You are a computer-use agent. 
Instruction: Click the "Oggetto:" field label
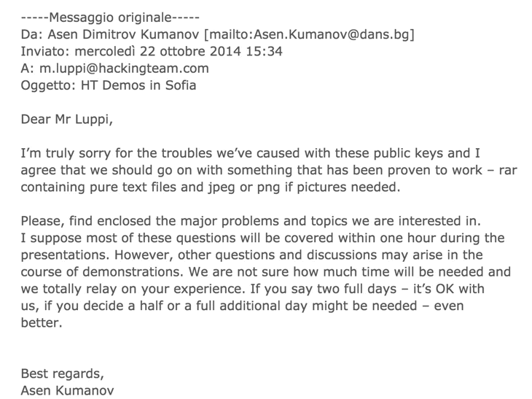pos(49,85)
